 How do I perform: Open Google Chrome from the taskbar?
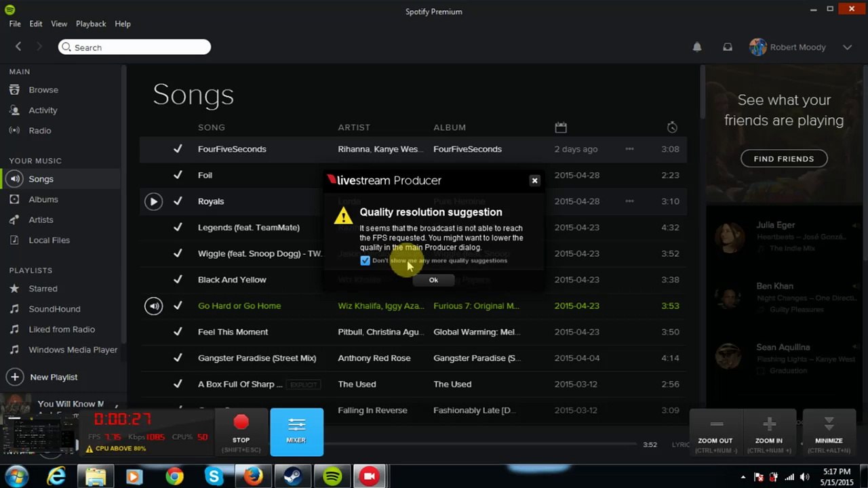click(174, 476)
